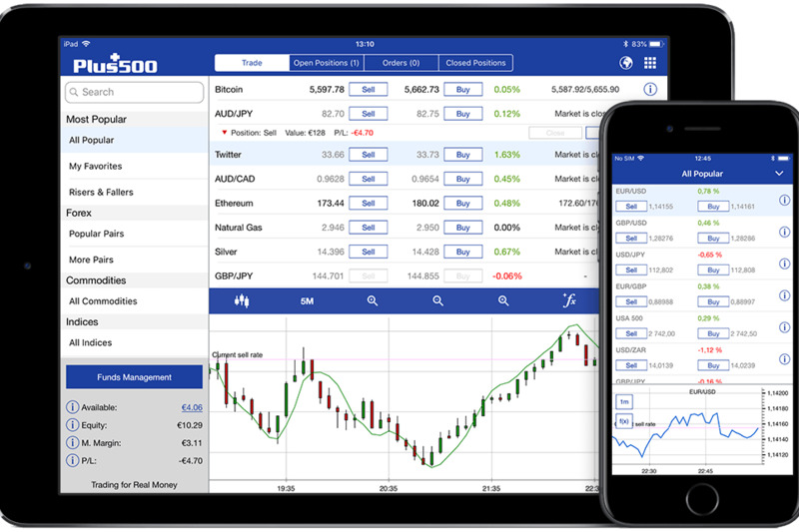Open the 5M timeframe selector
The image size is (799, 532).
click(307, 300)
